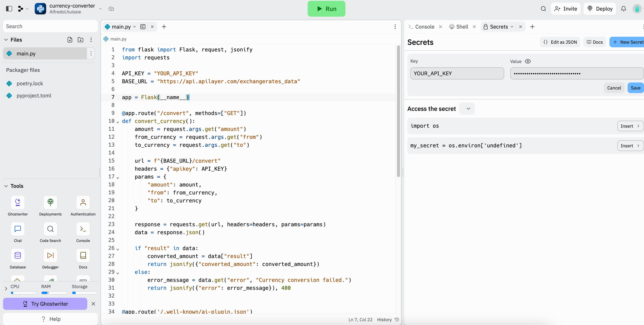Screen dimensions: 644x325
Task: Switch to the Console tab
Action: point(422,27)
